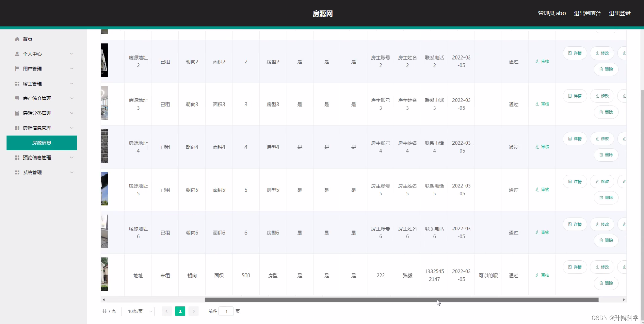Click the grid icon for 房源信息管理
This screenshot has height=324, width=644.
point(17,128)
